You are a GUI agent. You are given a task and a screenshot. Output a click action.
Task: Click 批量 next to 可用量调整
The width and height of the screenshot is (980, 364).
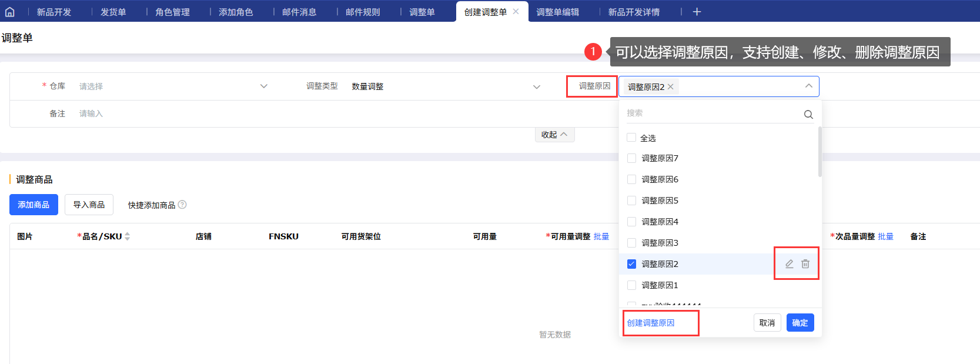(x=601, y=236)
